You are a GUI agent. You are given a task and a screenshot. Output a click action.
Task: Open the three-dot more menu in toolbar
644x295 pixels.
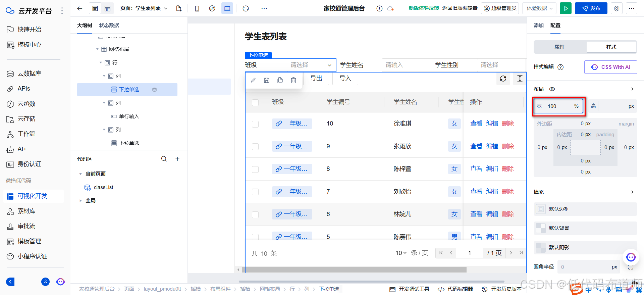264,8
